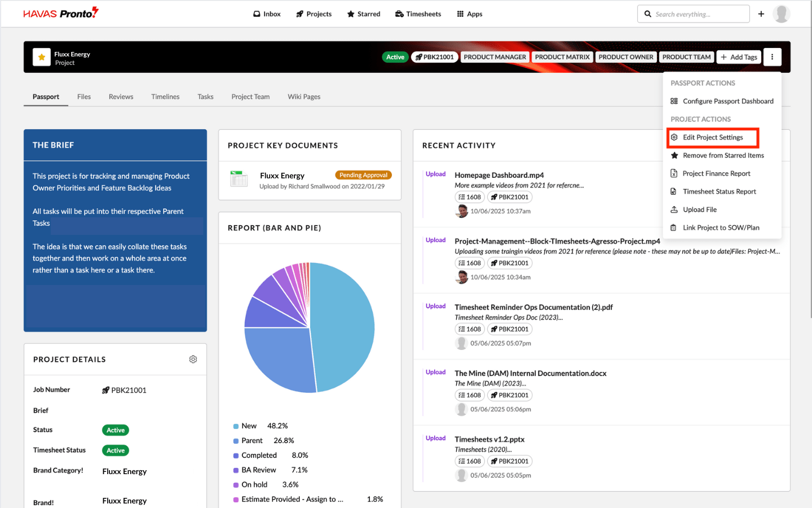Screen dimensions: 812x508
Task: Click the Havas Pronto logo
Action: click(61, 13)
